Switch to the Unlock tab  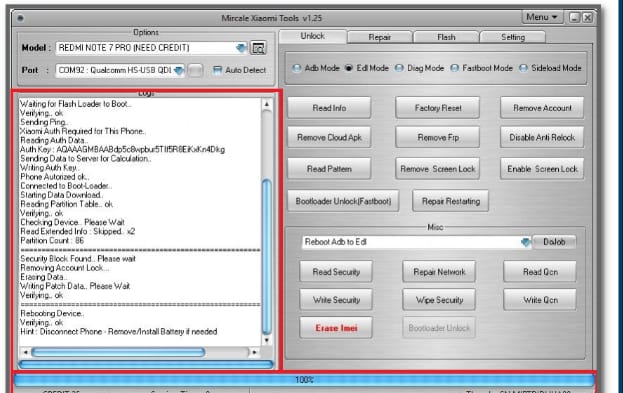click(x=313, y=36)
